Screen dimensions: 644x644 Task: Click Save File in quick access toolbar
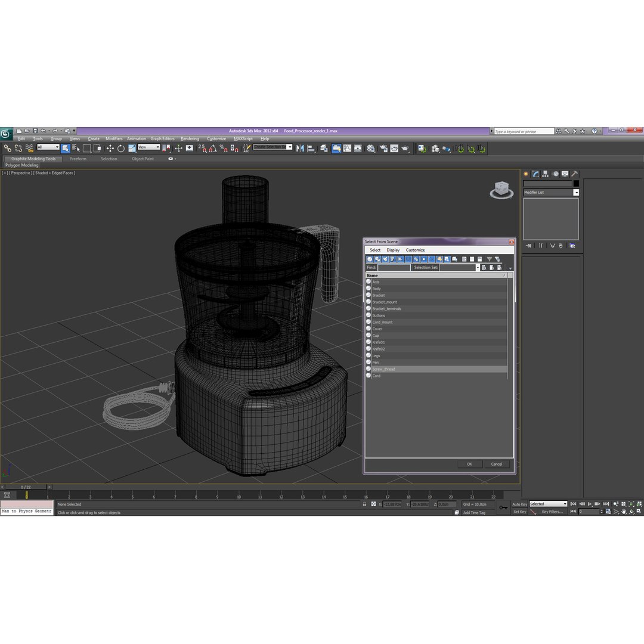tap(35, 131)
